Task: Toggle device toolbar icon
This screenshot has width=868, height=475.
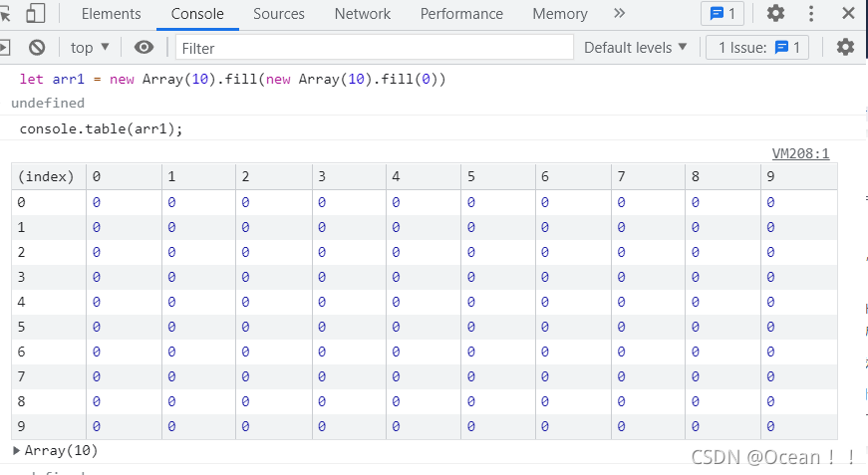Action: tap(36, 14)
